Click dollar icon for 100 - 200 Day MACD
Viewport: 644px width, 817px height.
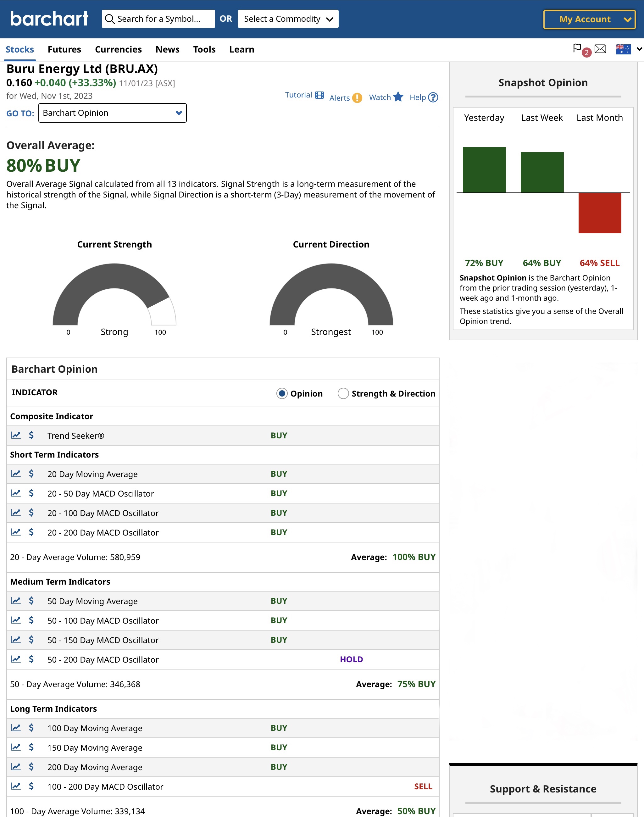(31, 786)
